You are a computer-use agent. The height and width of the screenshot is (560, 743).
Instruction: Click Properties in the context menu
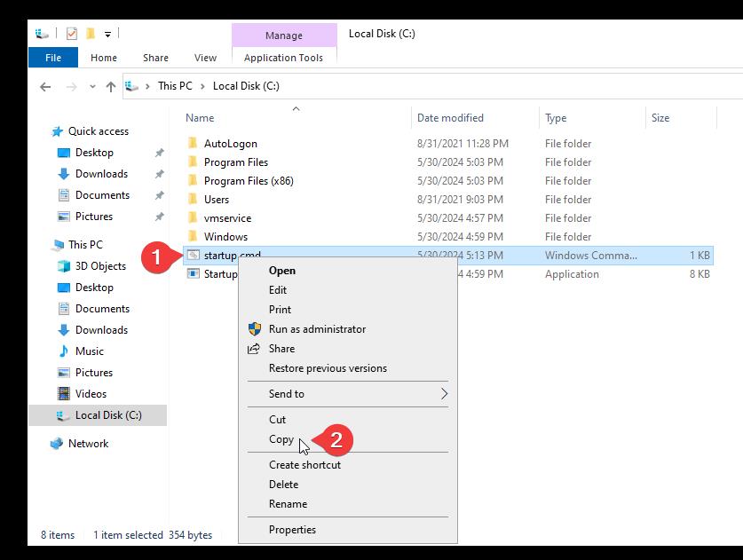point(292,529)
